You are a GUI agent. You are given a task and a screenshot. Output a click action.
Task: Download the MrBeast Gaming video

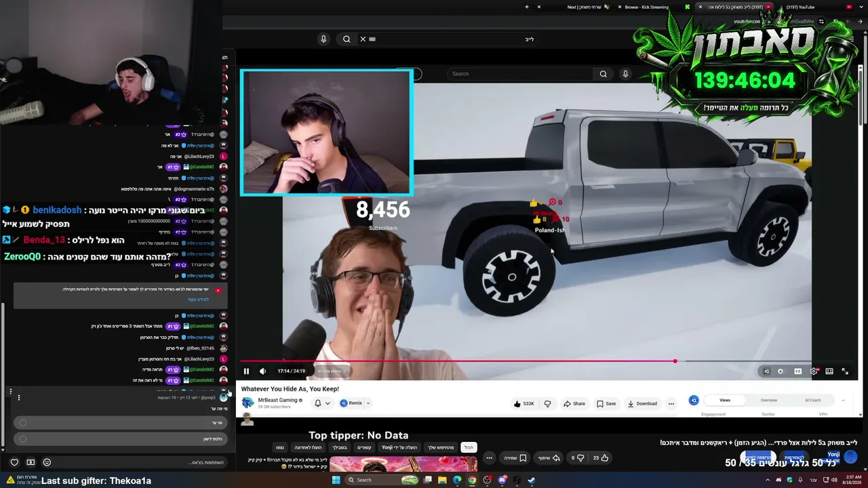tap(642, 403)
